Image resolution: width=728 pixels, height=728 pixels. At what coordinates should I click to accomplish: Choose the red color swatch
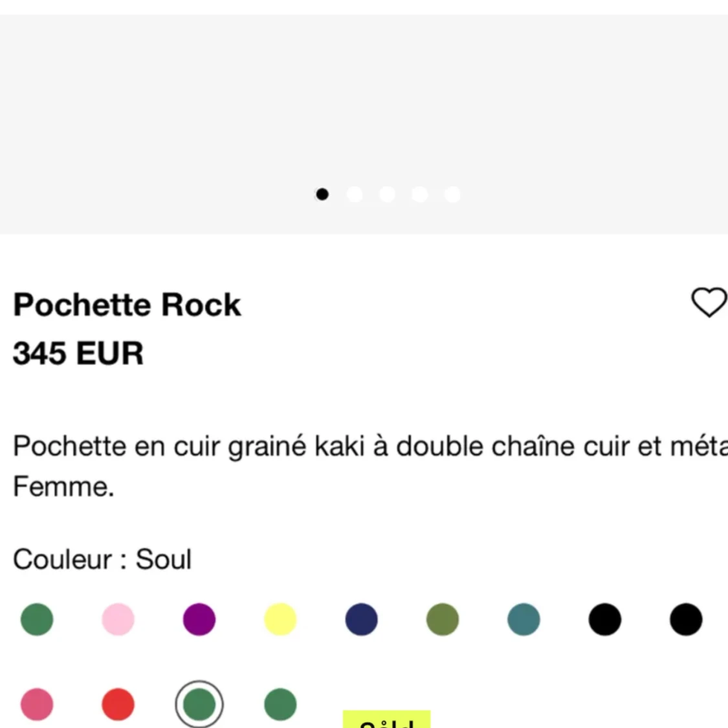(118, 704)
